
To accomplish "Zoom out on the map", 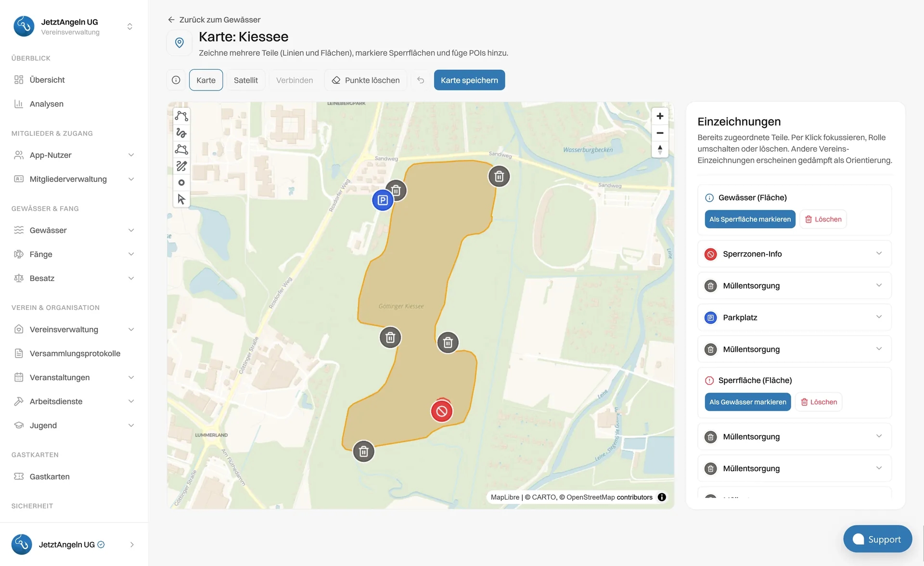I will [660, 133].
